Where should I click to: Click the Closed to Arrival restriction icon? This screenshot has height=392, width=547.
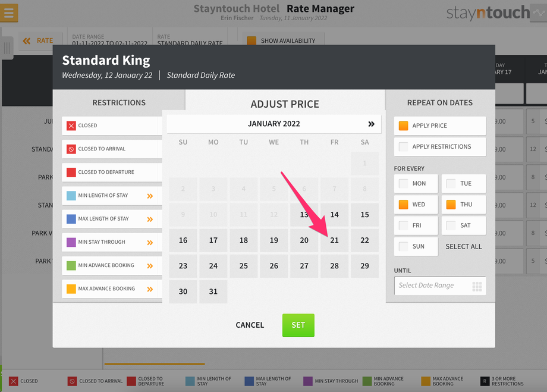(x=71, y=149)
